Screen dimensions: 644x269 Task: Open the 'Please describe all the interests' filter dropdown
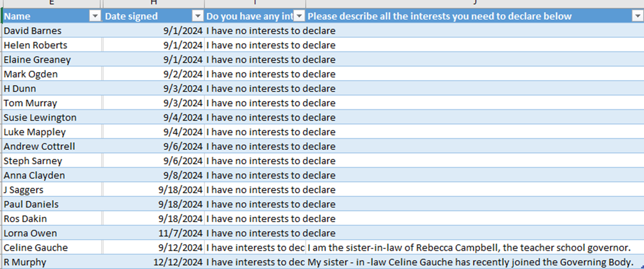click(x=637, y=16)
